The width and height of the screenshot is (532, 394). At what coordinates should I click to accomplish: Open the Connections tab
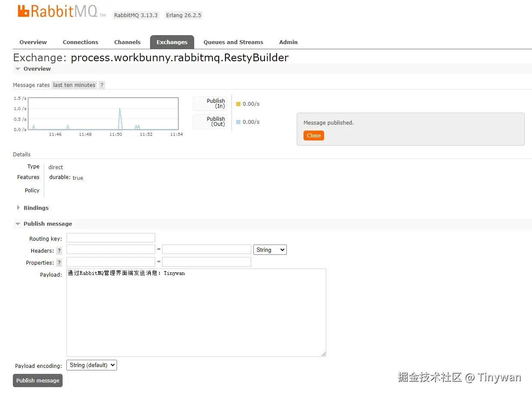[81, 42]
